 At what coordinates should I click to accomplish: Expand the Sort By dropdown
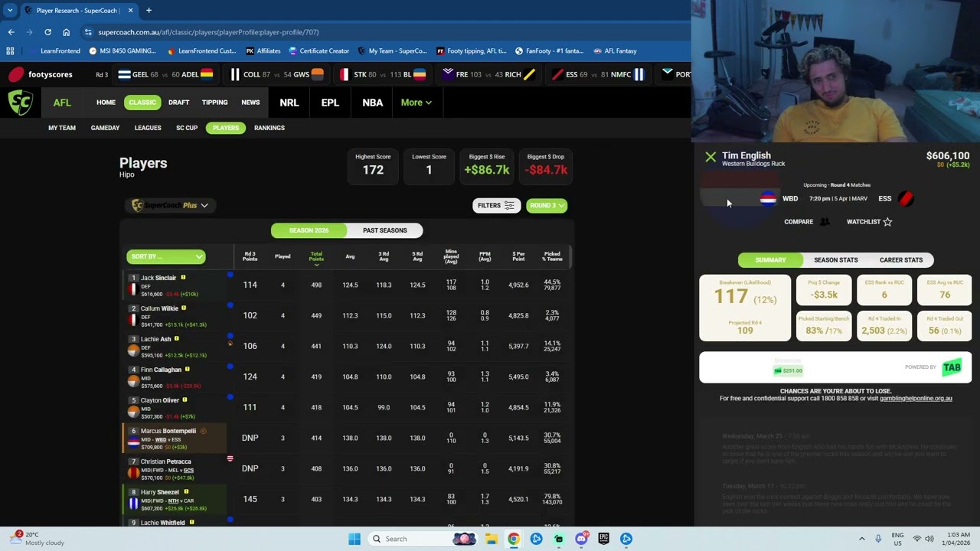point(166,256)
